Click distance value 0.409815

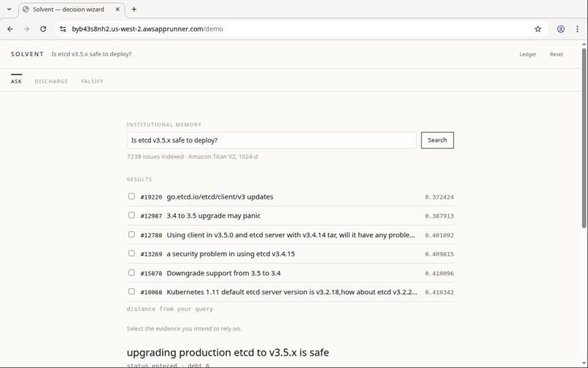click(x=439, y=254)
